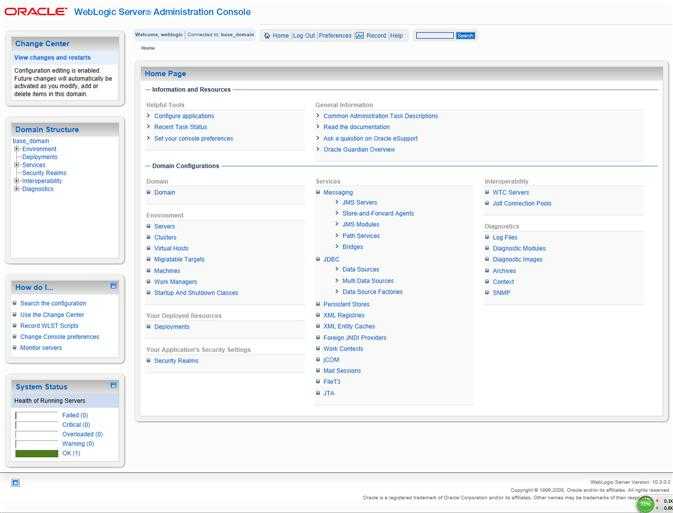673x513 pixels.
Task: Expand the Environment tree node
Action: (17, 149)
